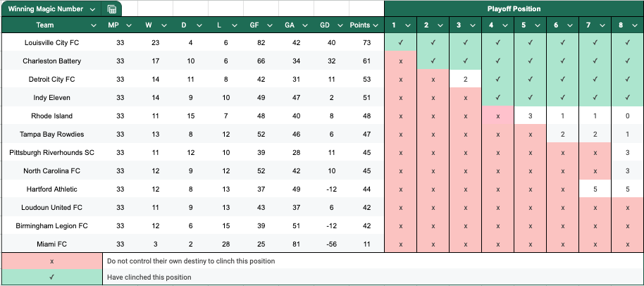
Task: Click the green checkmark legend swatch
Action: click(51, 278)
